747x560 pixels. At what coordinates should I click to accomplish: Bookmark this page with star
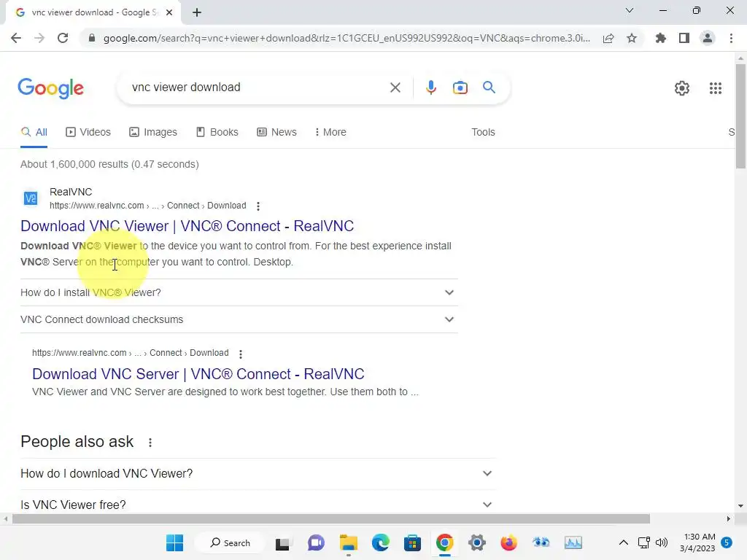(x=632, y=38)
